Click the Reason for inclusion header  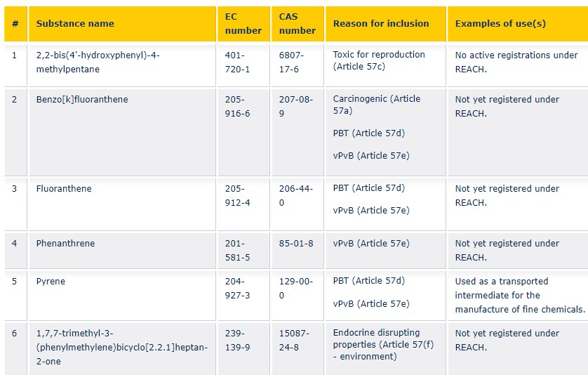tap(381, 24)
